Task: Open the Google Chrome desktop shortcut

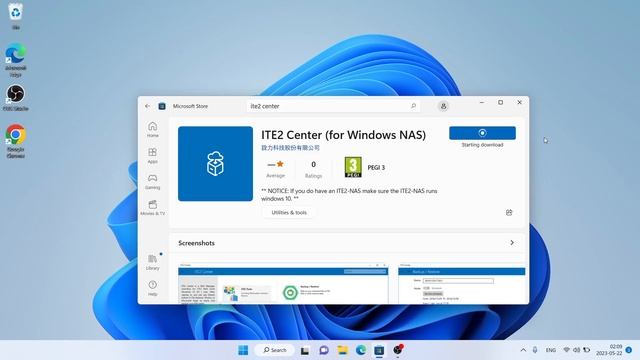Action: [16, 141]
